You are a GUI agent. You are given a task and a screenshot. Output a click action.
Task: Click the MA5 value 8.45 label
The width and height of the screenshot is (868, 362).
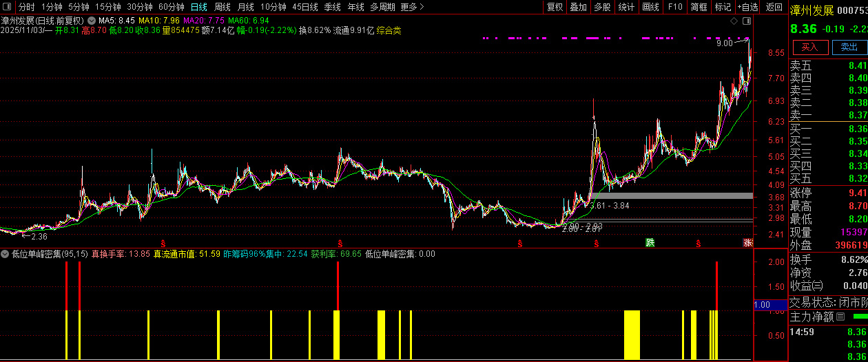point(116,21)
